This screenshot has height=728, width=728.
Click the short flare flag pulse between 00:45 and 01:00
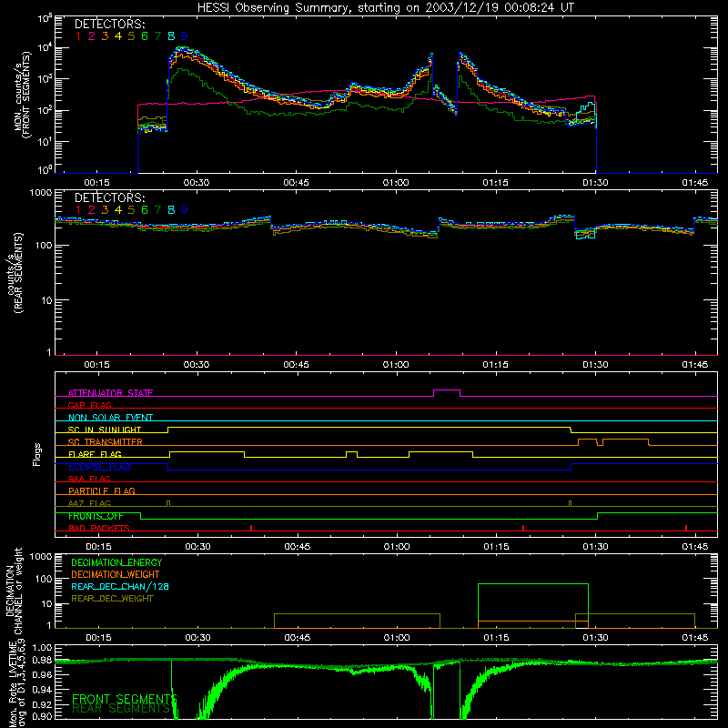coord(351,454)
